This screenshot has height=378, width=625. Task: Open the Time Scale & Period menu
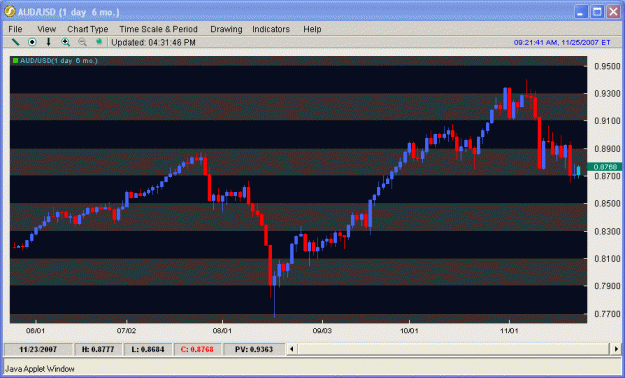click(x=158, y=29)
